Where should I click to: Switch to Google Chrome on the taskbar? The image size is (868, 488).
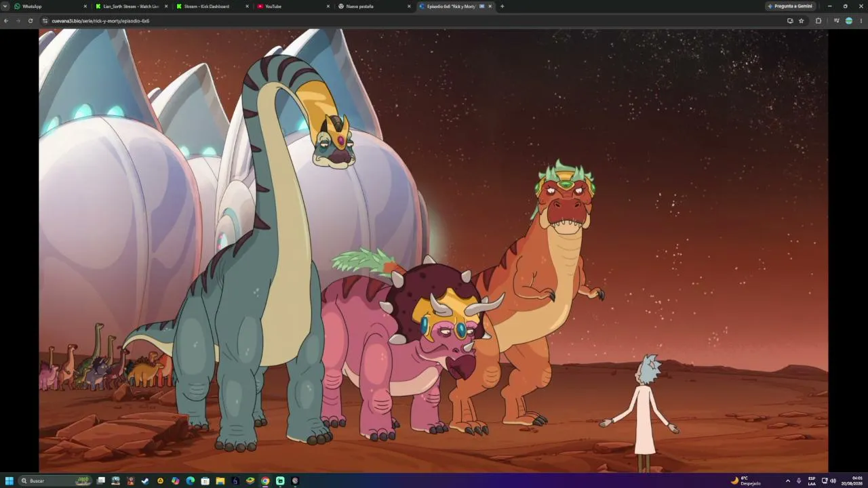click(265, 481)
